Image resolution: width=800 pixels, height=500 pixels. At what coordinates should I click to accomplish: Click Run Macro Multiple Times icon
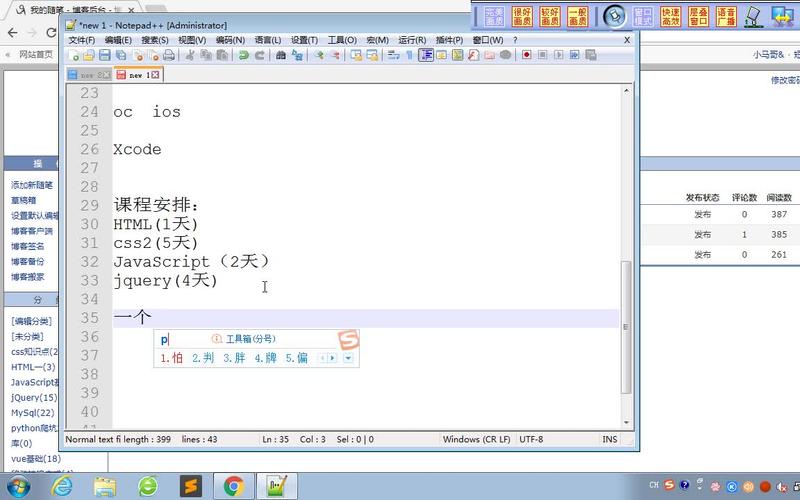click(x=574, y=55)
